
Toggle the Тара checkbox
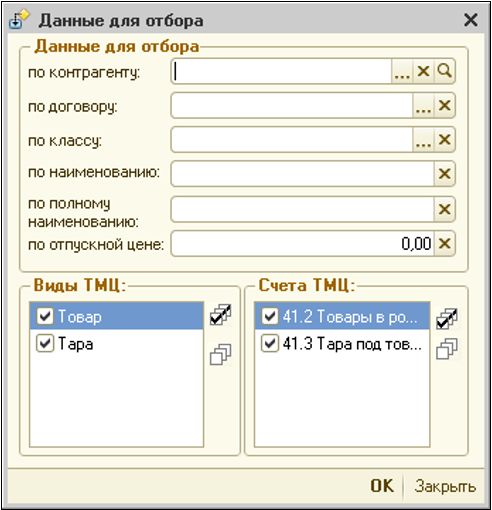[x=45, y=343]
